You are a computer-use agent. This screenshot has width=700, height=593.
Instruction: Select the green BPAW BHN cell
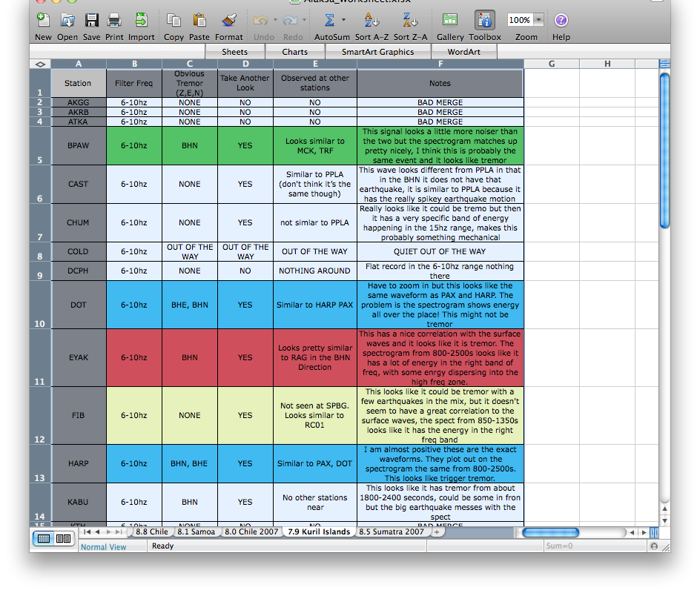[x=190, y=146]
